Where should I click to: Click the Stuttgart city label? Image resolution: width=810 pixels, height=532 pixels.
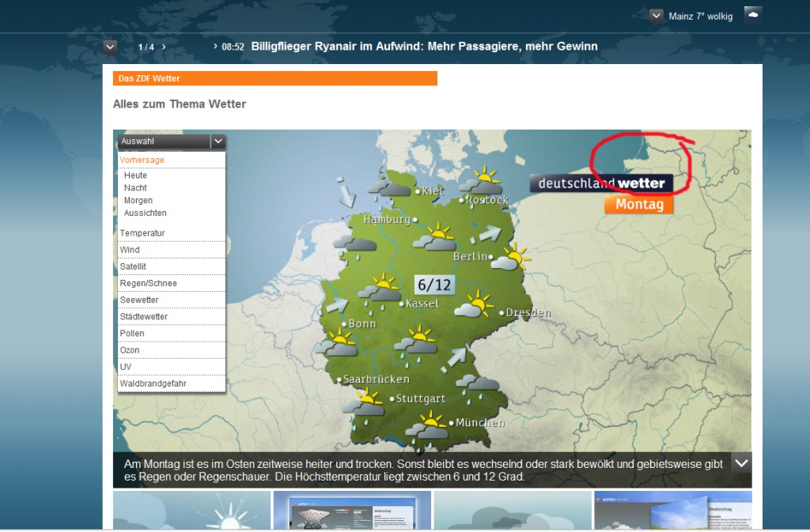click(x=421, y=398)
